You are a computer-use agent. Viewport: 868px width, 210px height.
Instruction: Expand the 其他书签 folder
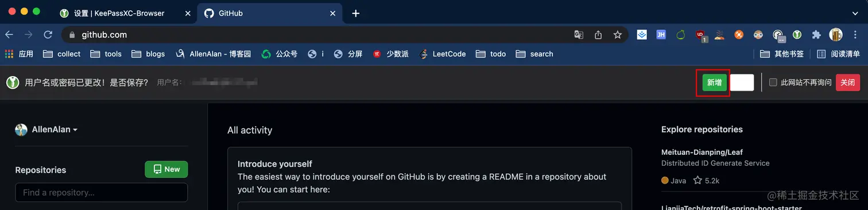pyautogui.click(x=781, y=54)
